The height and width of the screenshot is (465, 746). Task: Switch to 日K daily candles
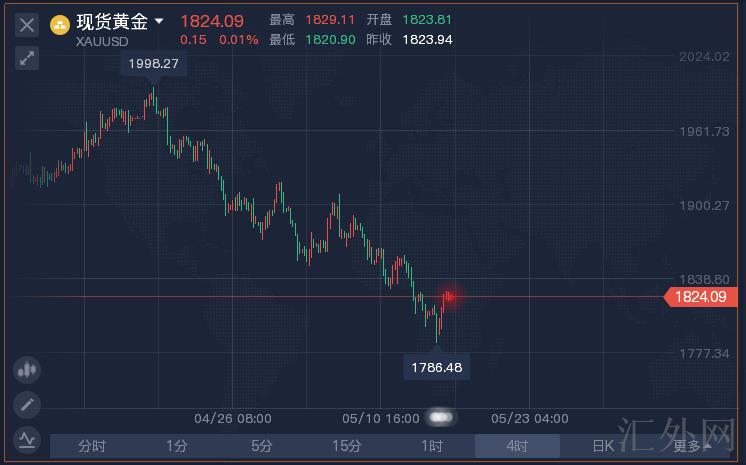pyautogui.click(x=603, y=446)
